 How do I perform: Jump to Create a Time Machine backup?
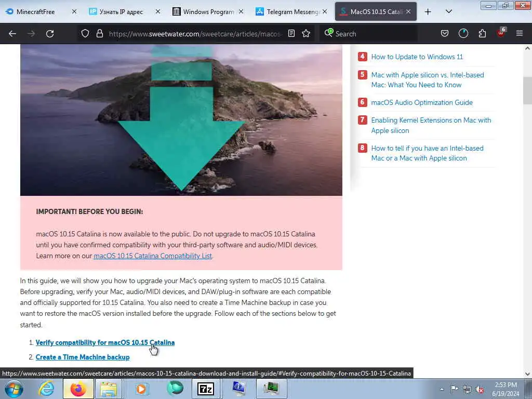pyautogui.click(x=83, y=357)
